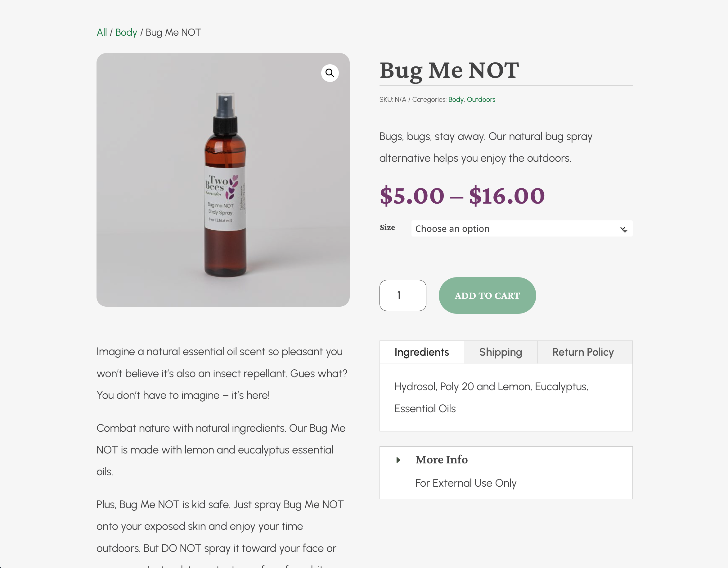
Task: Open the Body category link
Action: (x=456, y=100)
